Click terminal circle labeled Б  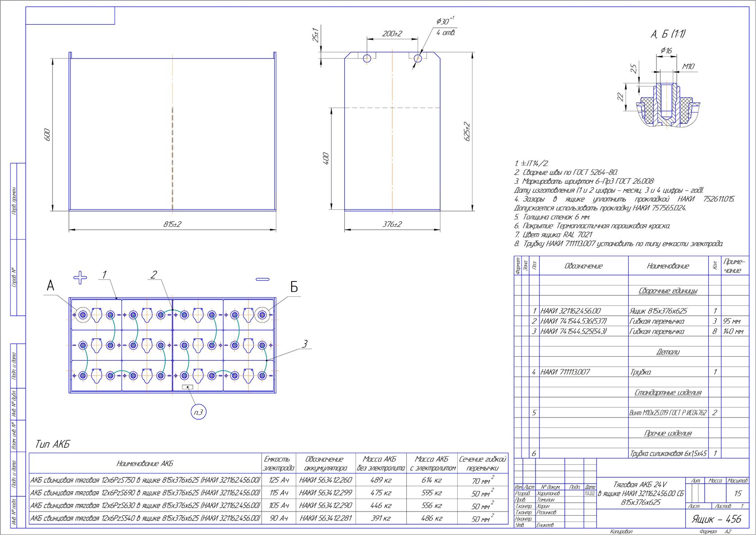point(262,314)
